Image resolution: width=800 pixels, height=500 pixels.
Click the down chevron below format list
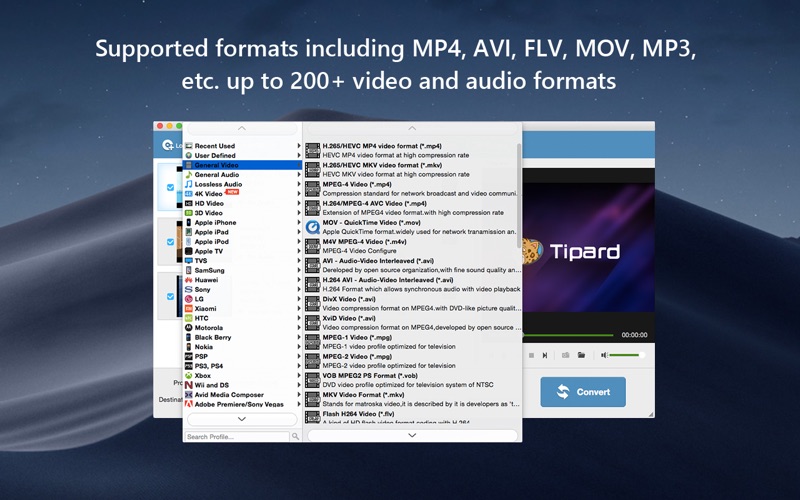click(x=412, y=435)
